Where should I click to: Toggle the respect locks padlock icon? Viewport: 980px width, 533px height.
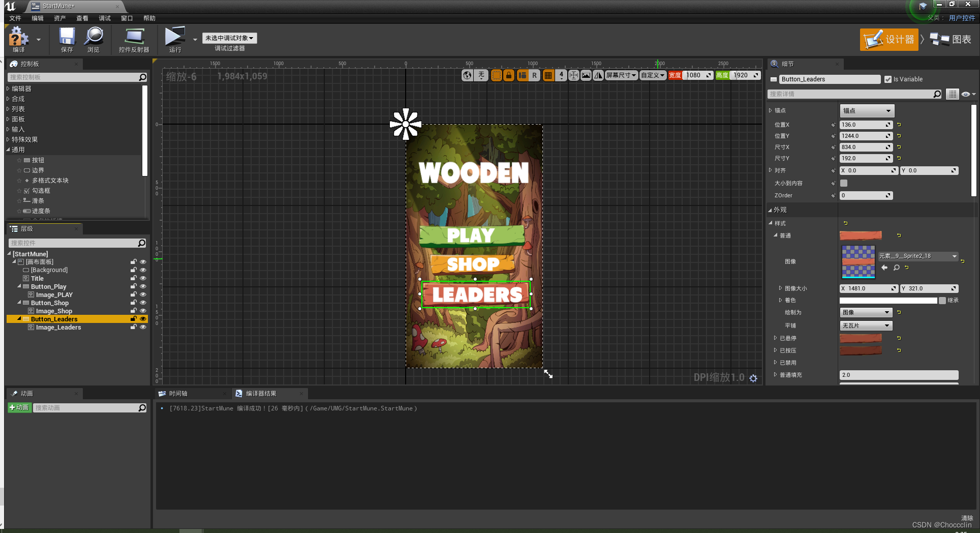(x=509, y=75)
